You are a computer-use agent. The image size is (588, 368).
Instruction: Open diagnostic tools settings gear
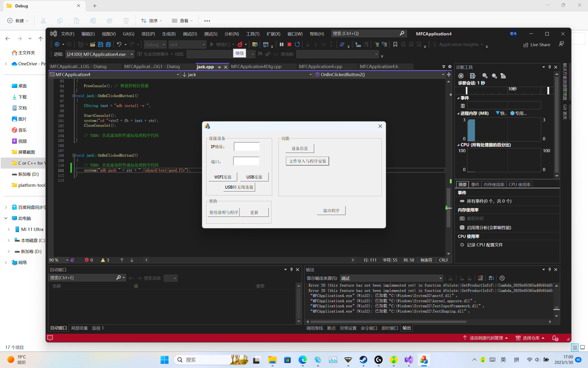point(461,76)
